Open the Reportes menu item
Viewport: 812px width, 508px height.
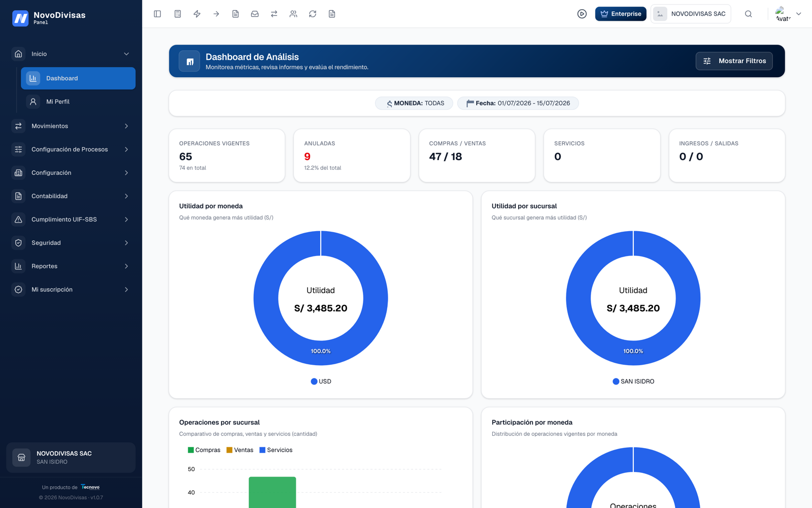pos(71,266)
